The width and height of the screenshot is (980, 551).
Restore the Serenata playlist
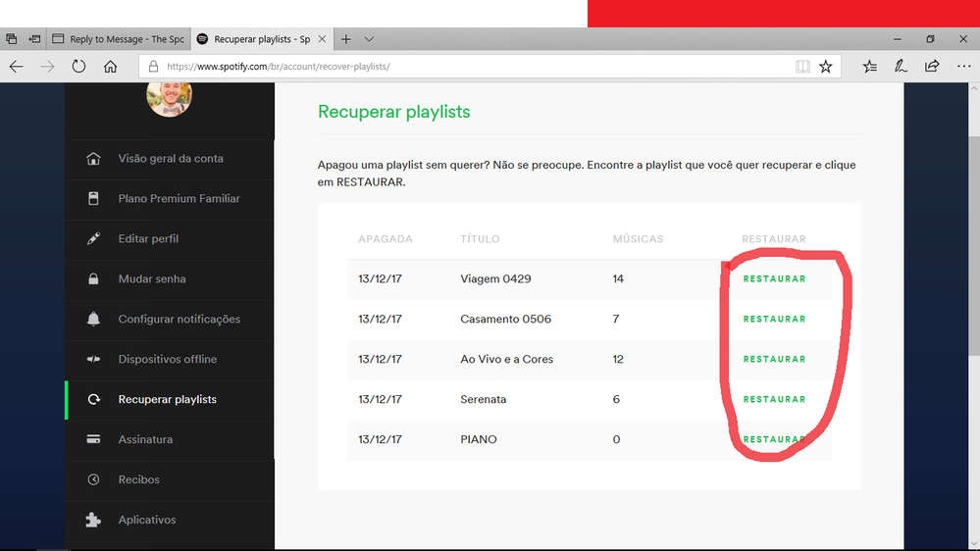coord(774,399)
